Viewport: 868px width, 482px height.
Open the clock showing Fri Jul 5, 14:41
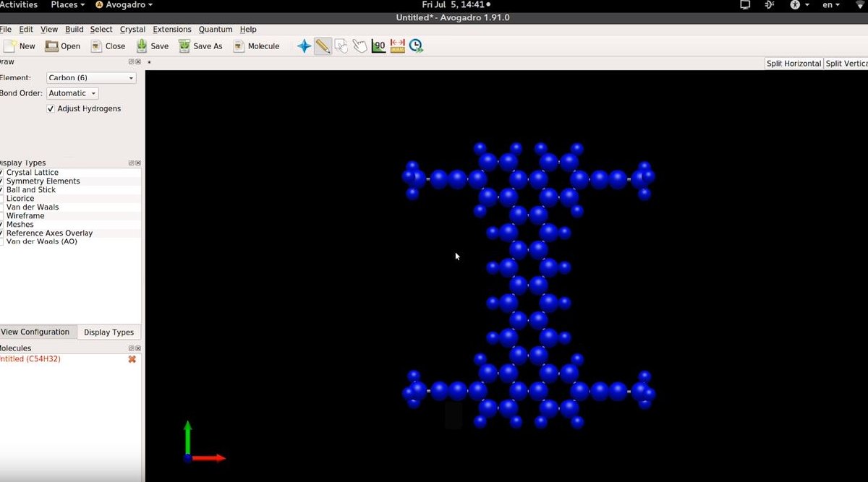pos(456,5)
